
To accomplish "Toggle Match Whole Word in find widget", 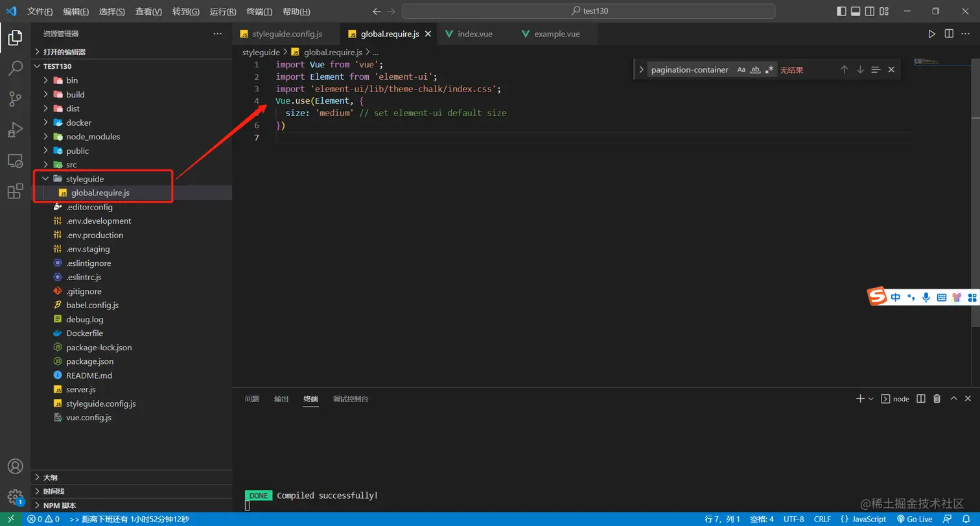I will (755, 69).
